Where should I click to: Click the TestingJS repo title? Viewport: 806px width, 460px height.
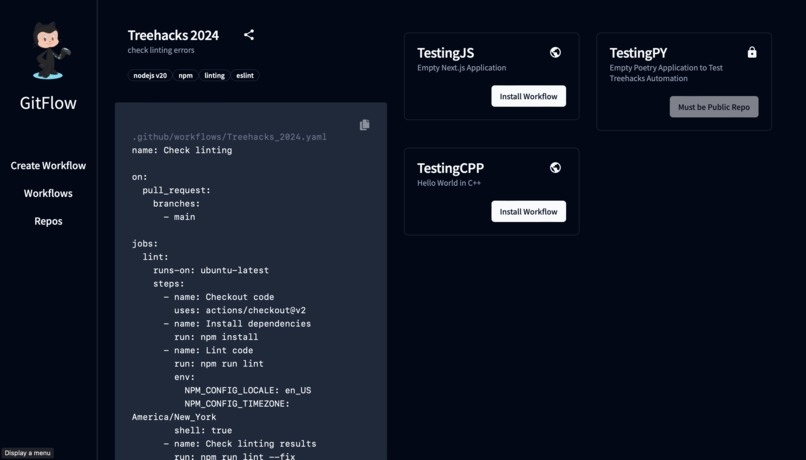446,53
